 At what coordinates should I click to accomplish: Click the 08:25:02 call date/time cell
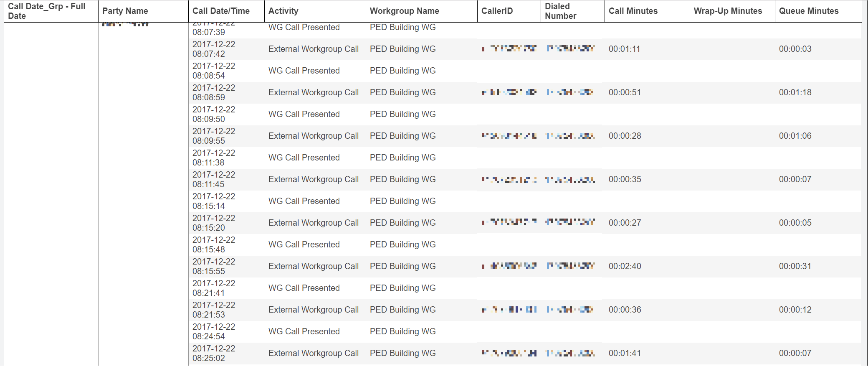point(214,354)
